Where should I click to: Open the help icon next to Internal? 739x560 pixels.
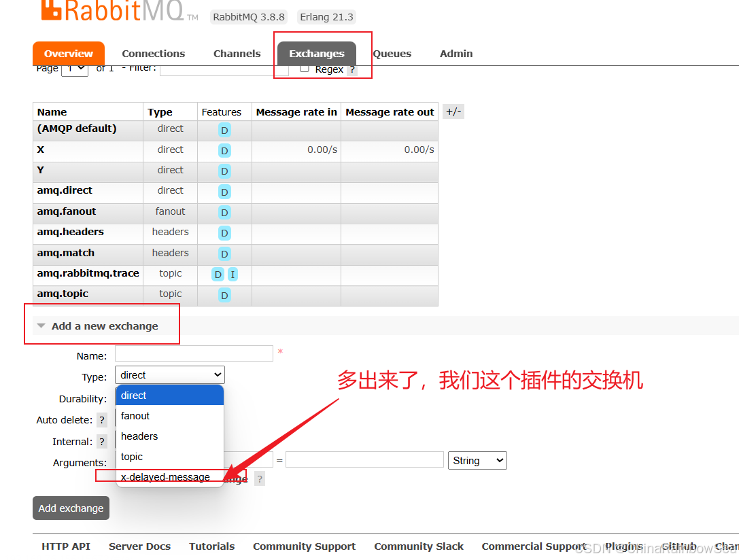[102, 441]
